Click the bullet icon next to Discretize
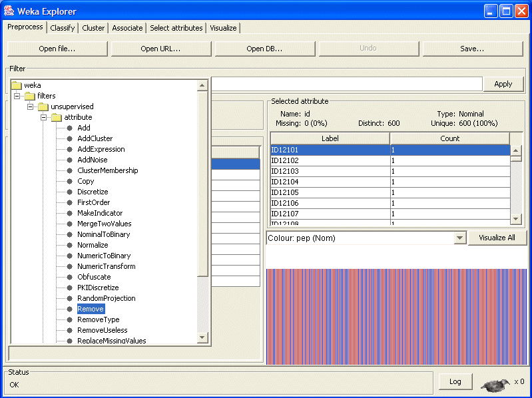The image size is (532, 398). tap(69, 192)
